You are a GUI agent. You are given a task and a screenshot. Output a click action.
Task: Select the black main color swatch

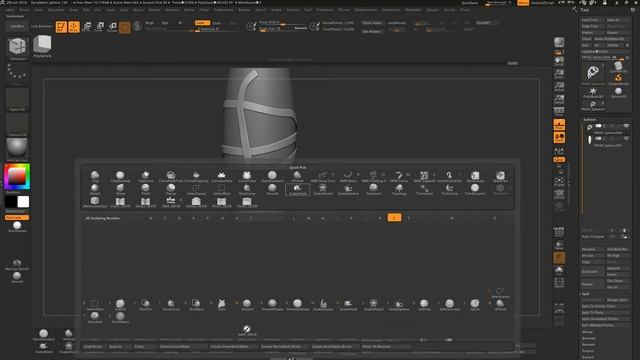[x=11, y=202]
